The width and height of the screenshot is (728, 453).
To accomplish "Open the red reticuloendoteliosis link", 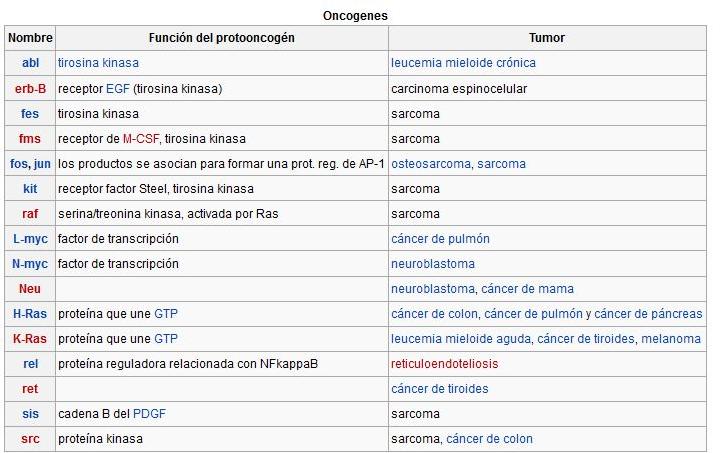I will pyautogui.click(x=444, y=364).
